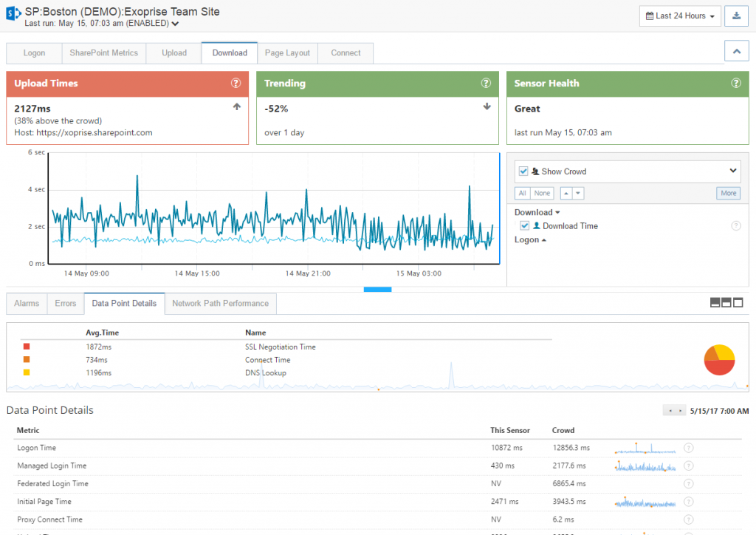Screen dimensions: 756x535
Task: Collapse the metrics panel via chevron-up icon
Action: (736, 51)
